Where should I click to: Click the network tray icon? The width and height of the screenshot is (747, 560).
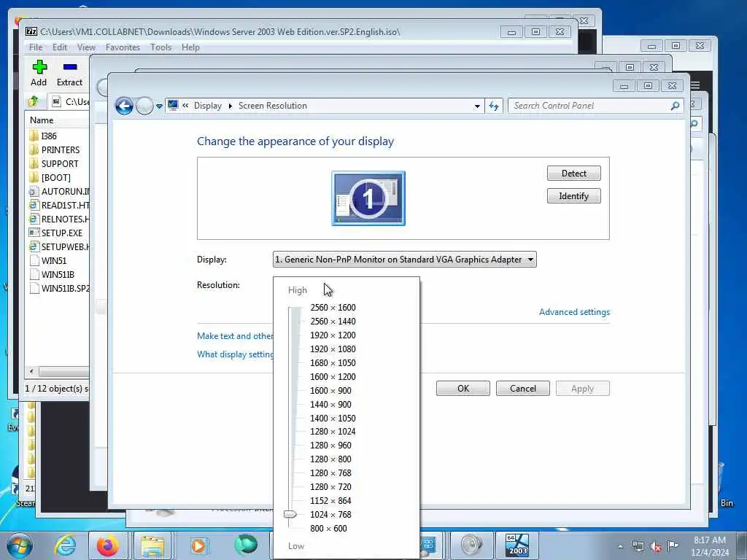coord(638,547)
